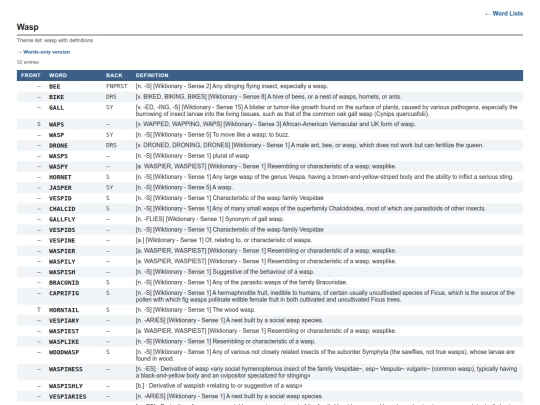Click the S back hook for HORNET
The width and height of the screenshot is (540, 405).
point(107,177)
